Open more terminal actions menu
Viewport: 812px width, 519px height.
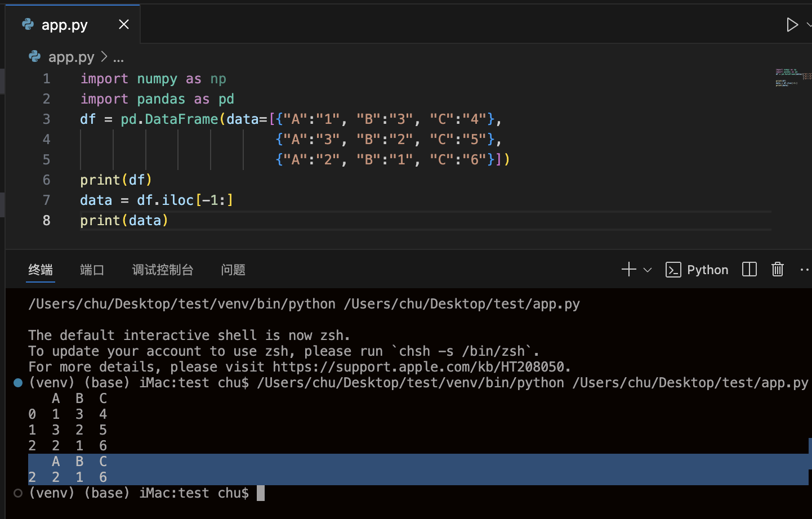click(804, 270)
